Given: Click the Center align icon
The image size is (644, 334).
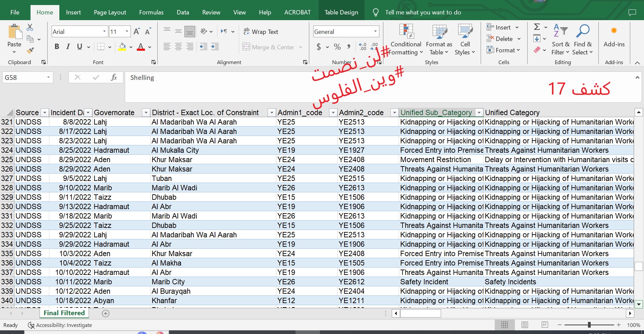Looking at the screenshot, I should point(178,47).
